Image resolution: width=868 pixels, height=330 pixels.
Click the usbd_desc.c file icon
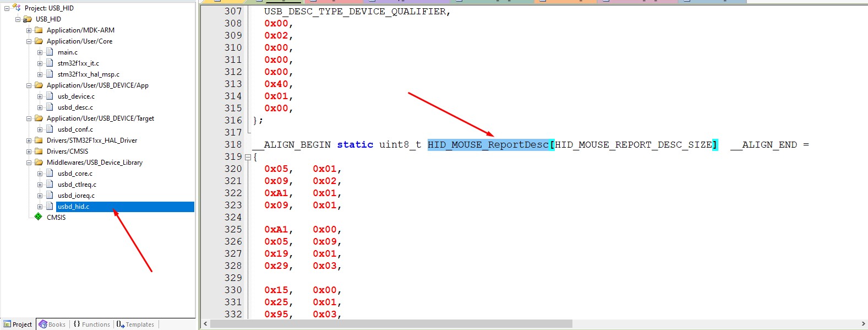click(x=50, y=107)
